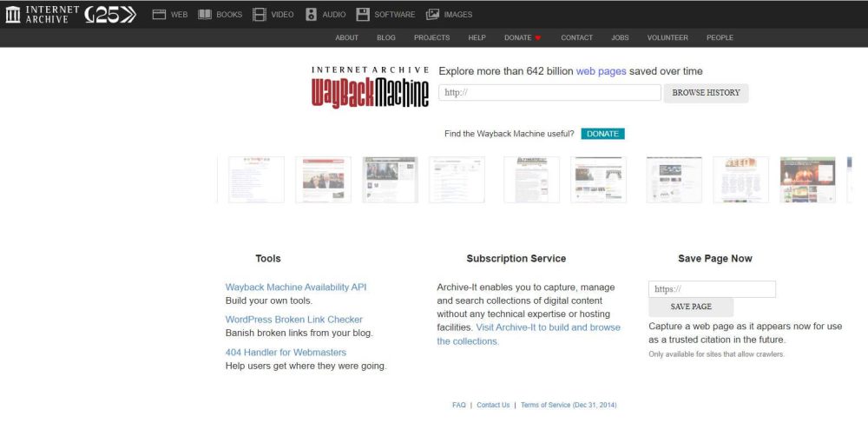Click the Audio speaker icon

click(311, 15)
